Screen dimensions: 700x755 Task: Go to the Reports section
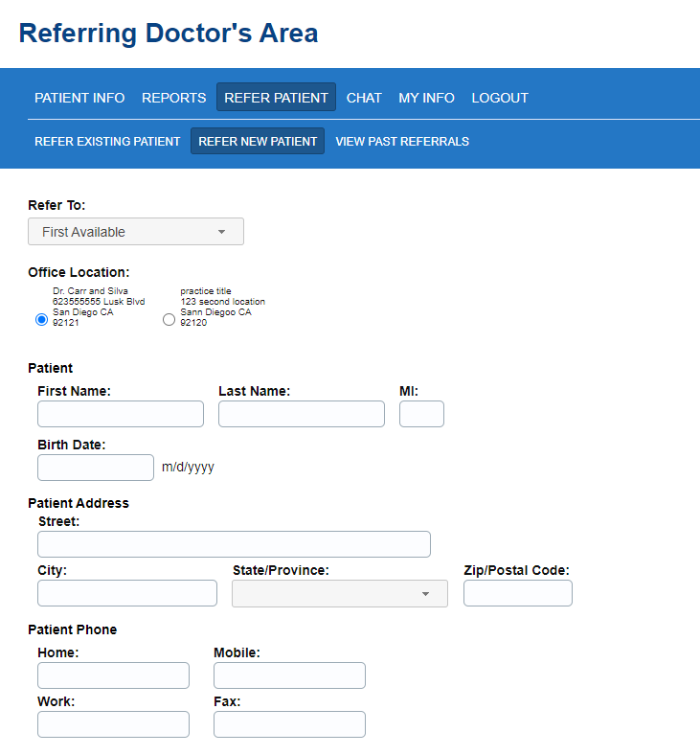[x=173, y=98]
